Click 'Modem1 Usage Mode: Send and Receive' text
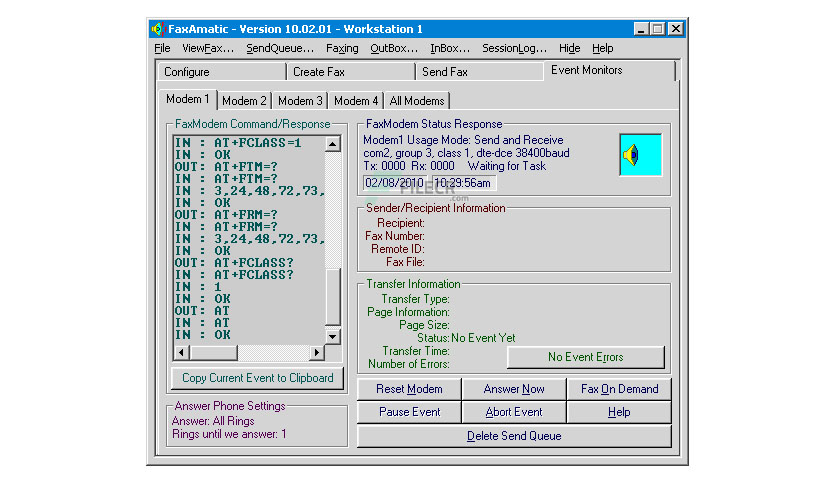 463,140
